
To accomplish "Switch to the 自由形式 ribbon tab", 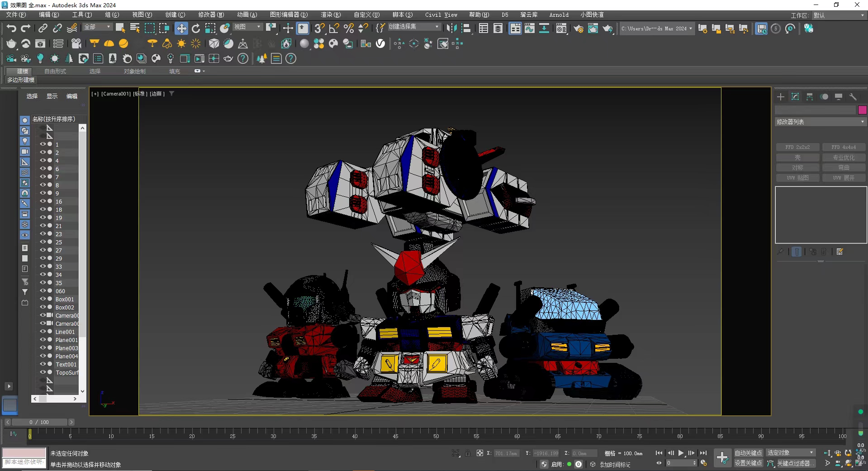I will [x=55, y=71].
